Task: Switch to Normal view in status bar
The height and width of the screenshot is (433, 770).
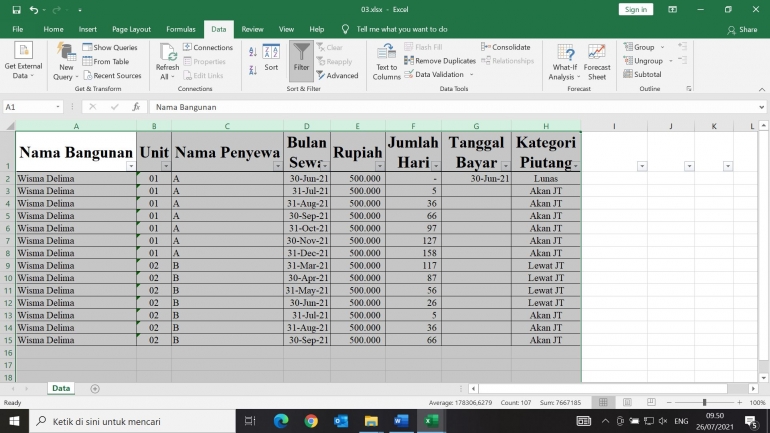Action: [x=603, y=402]
